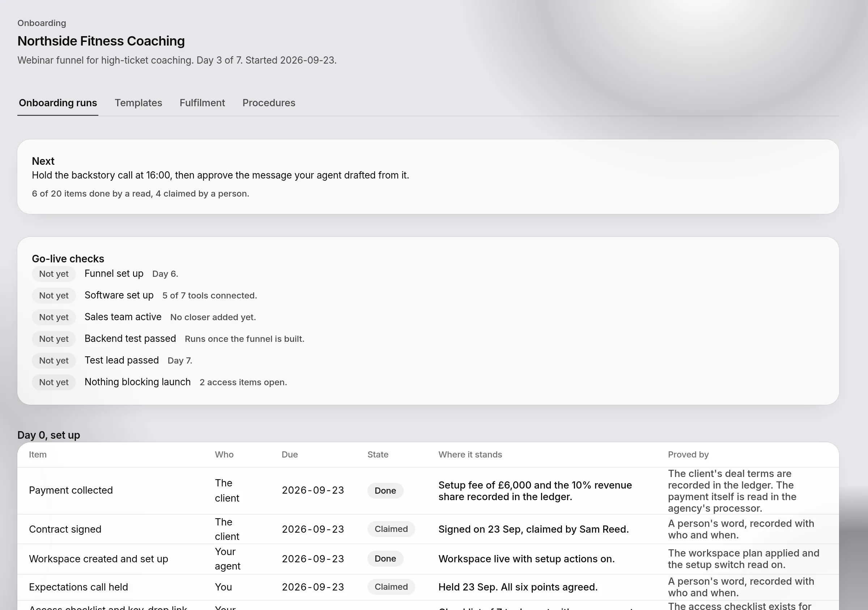Select the Test lead passed check
The height and width of the screenshot is (610, 868).
pos(122,360)
